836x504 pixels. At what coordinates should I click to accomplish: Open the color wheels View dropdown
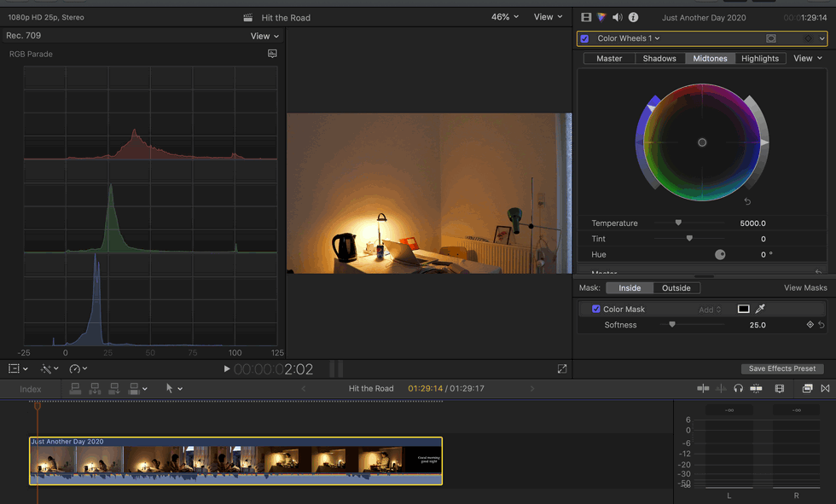point(807,58)
